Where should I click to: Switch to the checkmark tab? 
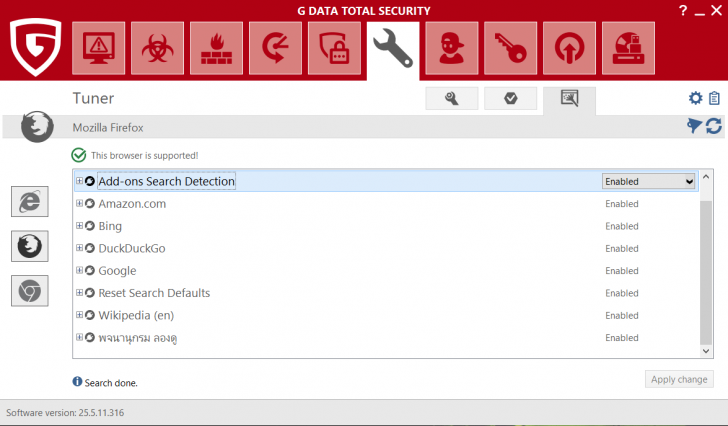pyautogui.click(x=511, y=98)
